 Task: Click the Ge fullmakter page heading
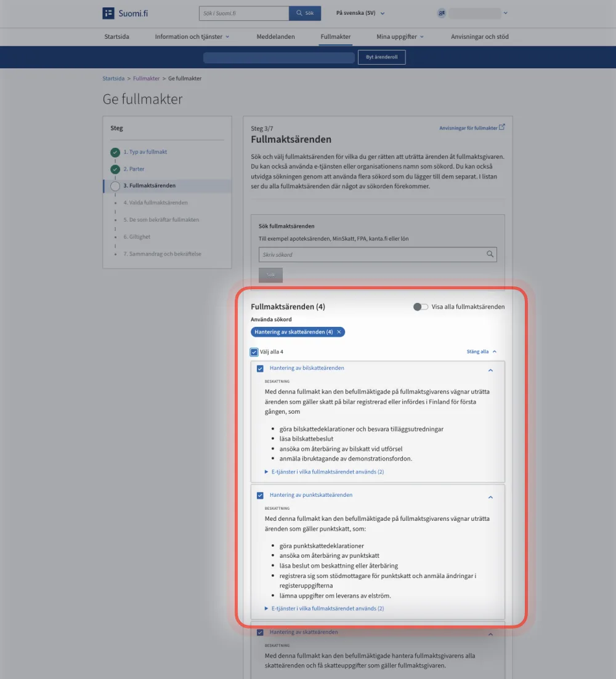(142, 99)
